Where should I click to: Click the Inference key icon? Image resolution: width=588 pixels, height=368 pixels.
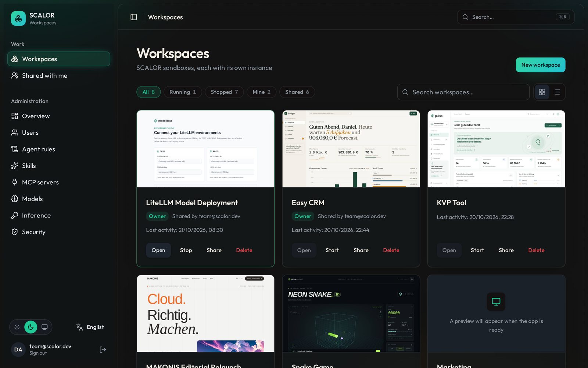pos(15,215)
